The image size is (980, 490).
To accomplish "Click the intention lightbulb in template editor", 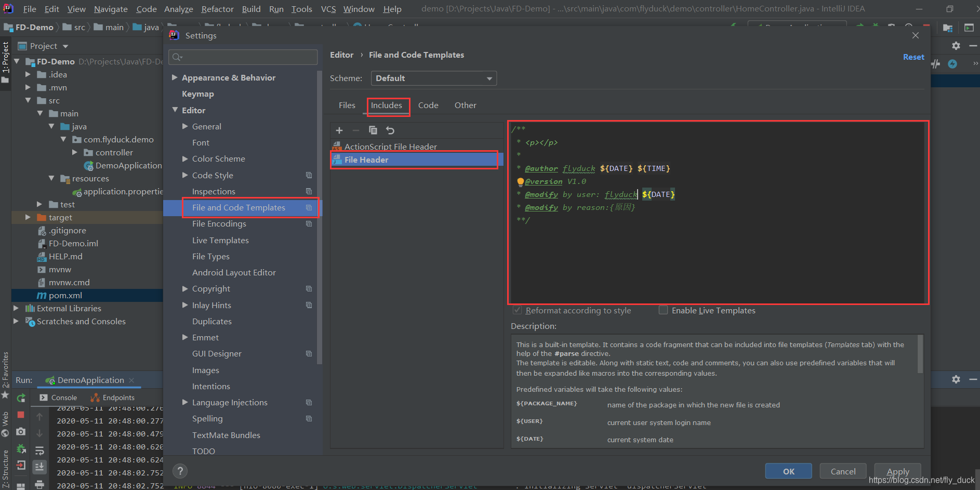I will coord(520,182).
